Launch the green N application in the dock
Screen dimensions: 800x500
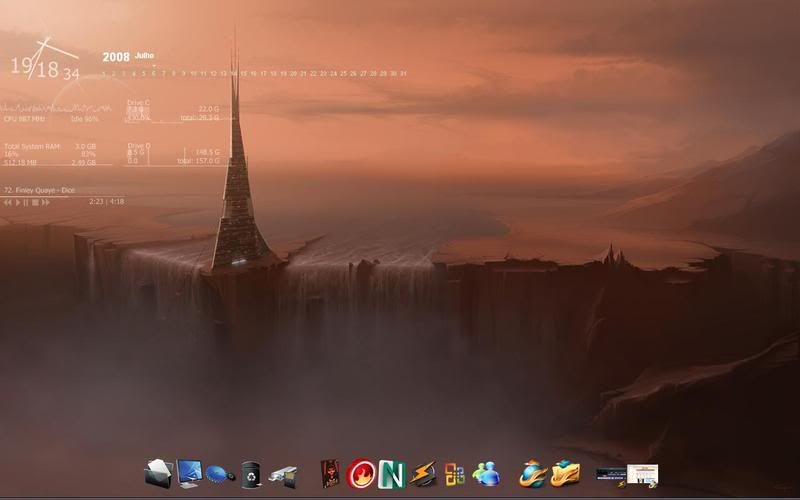tap(392, 474)
